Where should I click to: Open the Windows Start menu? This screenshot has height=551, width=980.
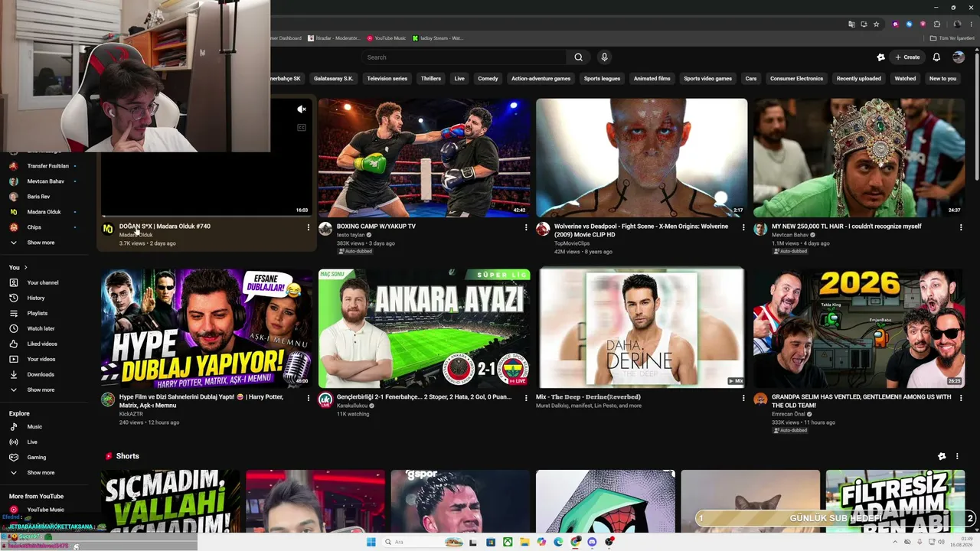pos(371,542)
